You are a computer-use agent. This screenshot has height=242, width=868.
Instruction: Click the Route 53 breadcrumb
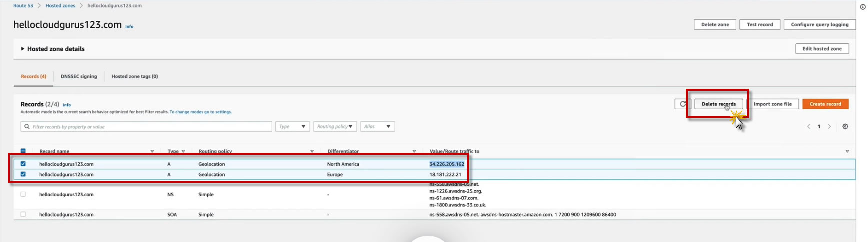[23, 6]
